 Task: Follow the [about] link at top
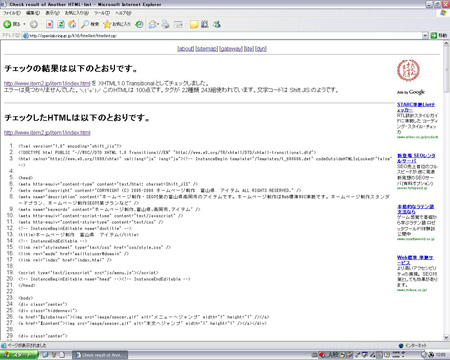pyautogui.click(x=186, y=49)
